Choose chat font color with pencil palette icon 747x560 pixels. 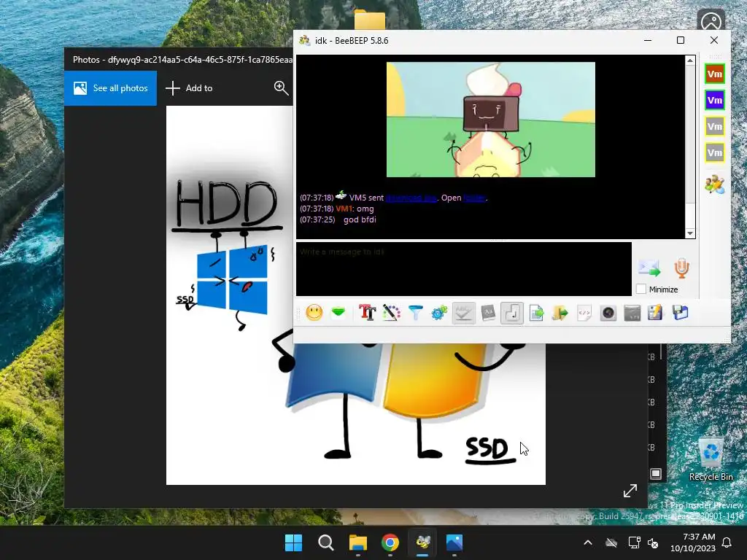point(391,313)
